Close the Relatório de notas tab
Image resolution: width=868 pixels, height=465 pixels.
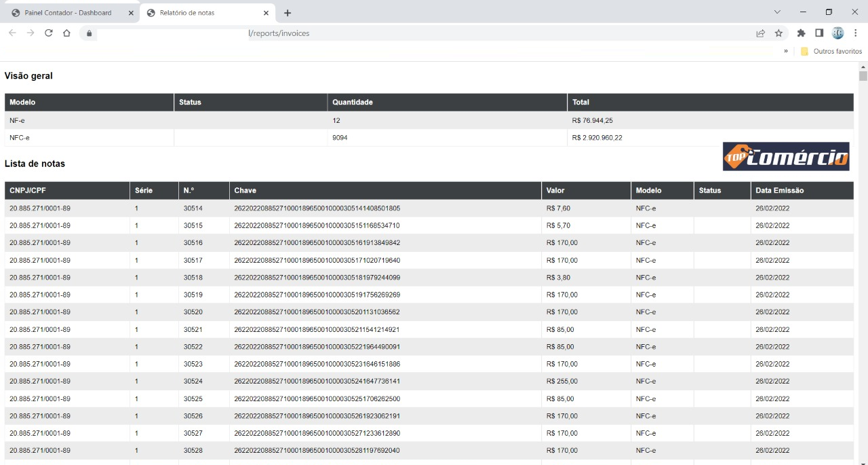tap(266, 13)
